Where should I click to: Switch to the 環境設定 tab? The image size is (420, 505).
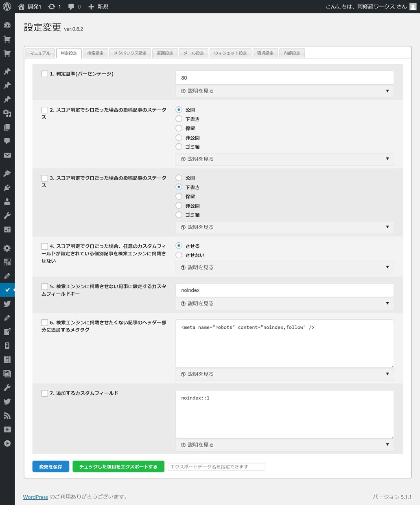pyautogui.click(x=265, y=53)
